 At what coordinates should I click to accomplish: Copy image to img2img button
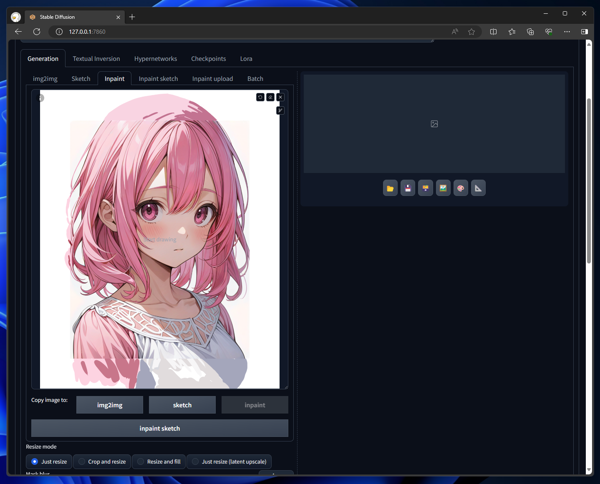[x=109, y=405]
